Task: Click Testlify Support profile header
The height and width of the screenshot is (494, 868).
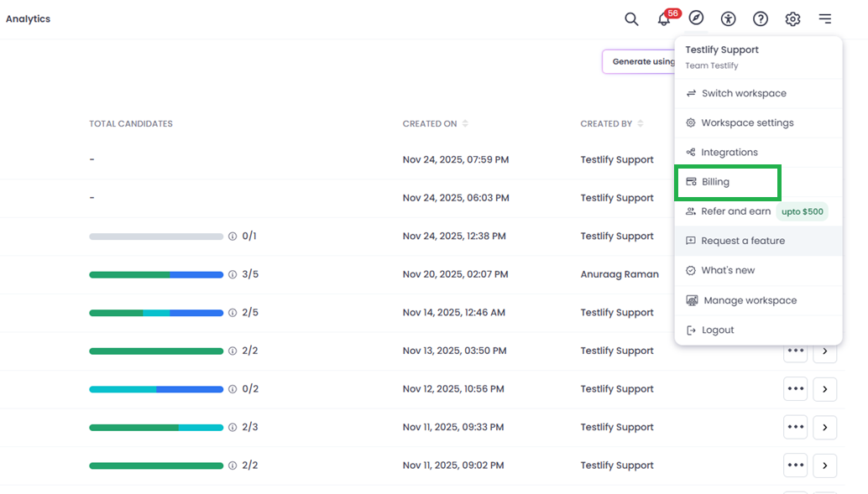Action: [722, 49]
